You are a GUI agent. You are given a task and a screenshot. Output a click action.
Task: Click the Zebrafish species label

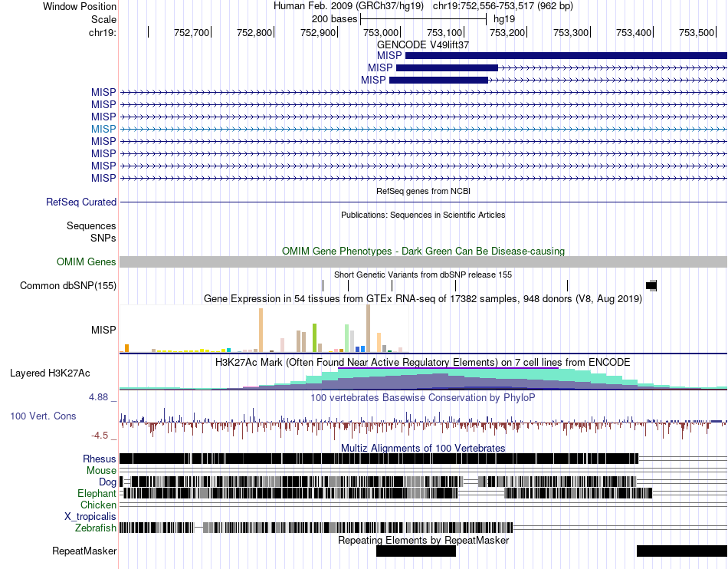coord(96,528)
